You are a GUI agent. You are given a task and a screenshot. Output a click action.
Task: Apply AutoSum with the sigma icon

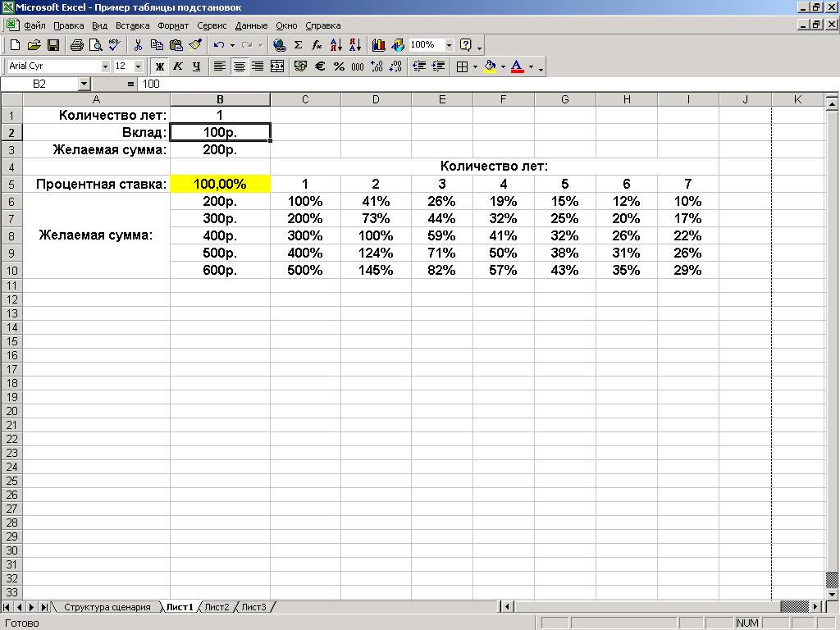pos(299,45)
